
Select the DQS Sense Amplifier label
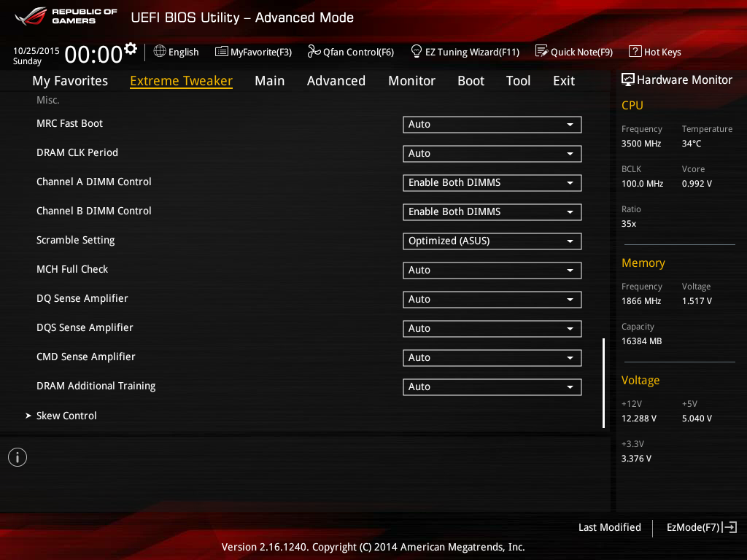[x=85, y=327]
